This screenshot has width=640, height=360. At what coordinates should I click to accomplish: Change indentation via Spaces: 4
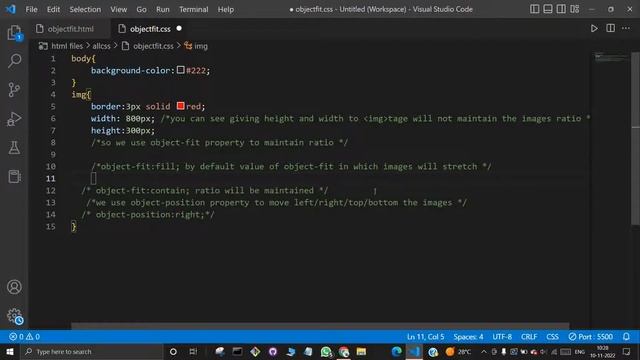[x=468, y=337]
